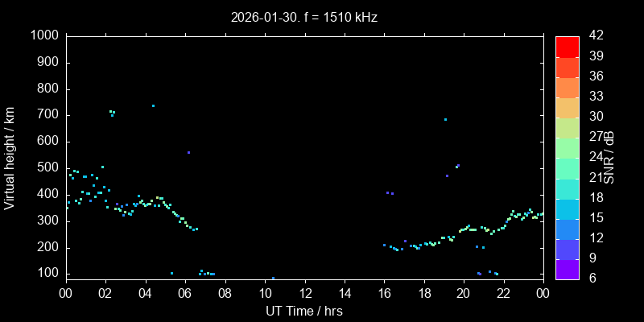Click the purple data point near 560 km at 06 hrs

tap(188, 152)
